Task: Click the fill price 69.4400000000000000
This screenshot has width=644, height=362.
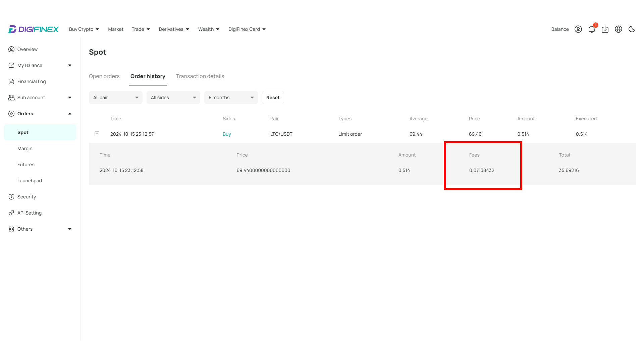Action: [263, 170]
